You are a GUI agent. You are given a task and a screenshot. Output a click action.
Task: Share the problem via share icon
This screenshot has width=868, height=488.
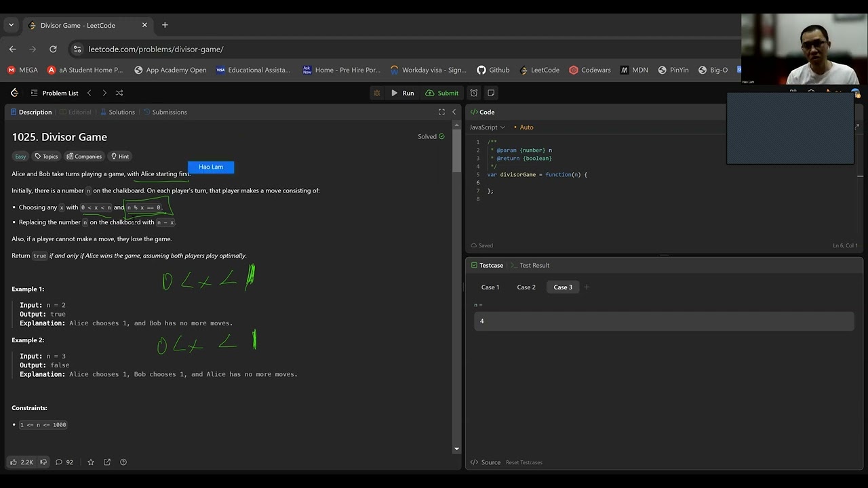pos(107,462)
